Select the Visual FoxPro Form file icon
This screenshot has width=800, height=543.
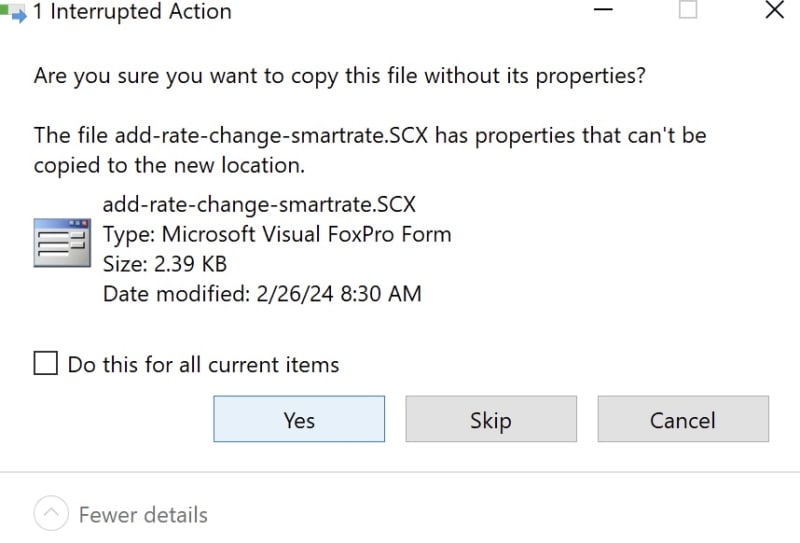pyautogui.click(x=62, y=243)
